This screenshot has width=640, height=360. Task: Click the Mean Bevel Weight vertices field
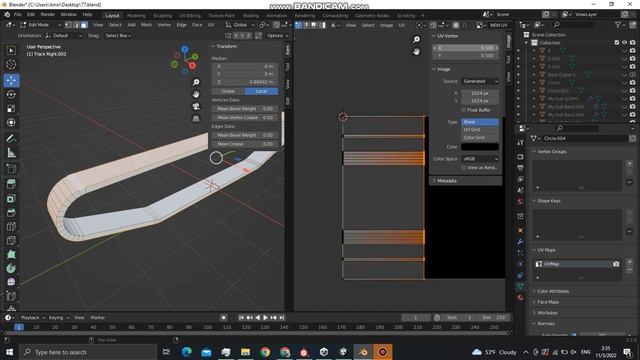tap(245, 109)
